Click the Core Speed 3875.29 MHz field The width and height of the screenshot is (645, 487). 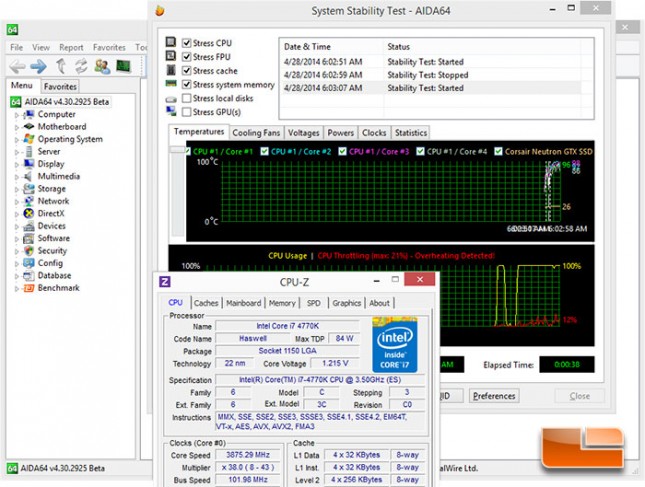248,455
